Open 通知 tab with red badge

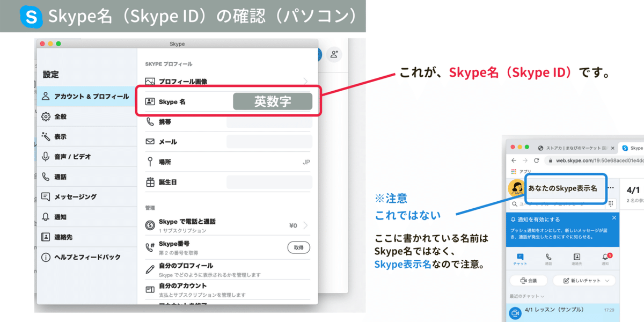[x=605, y=260]
